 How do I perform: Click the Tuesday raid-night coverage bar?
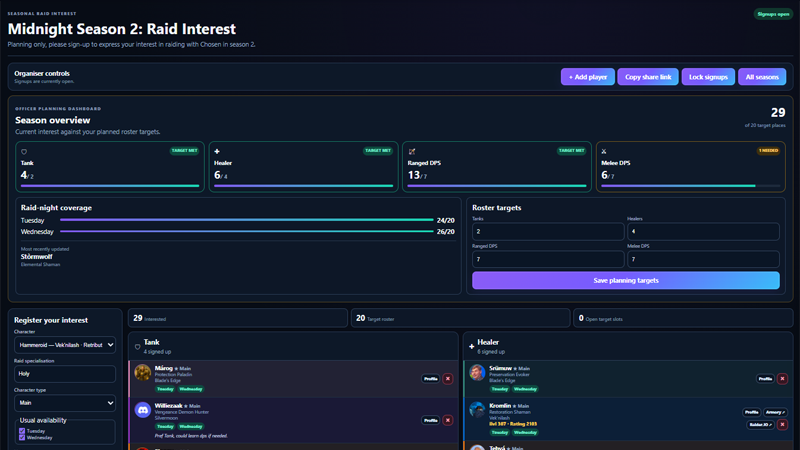pyautogui.click(x=246, y=220)
